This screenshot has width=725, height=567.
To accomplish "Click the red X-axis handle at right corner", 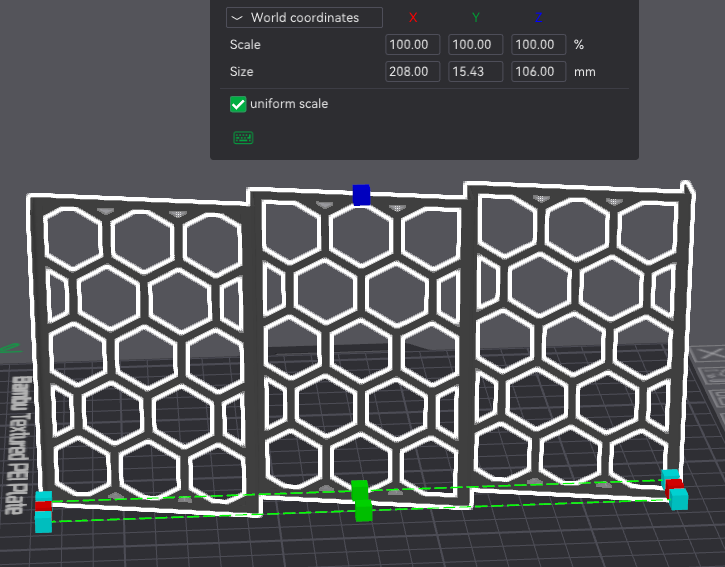I will click(x=674, y=487).
